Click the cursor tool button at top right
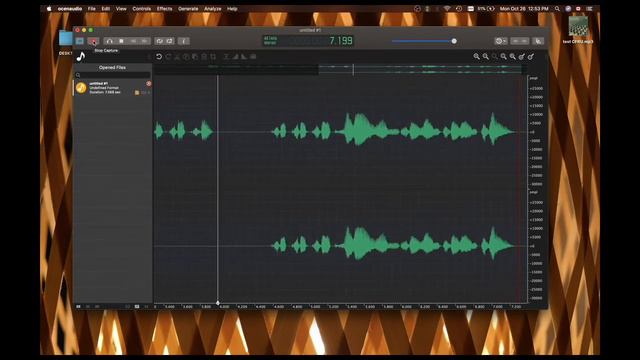 pos(538,41)
